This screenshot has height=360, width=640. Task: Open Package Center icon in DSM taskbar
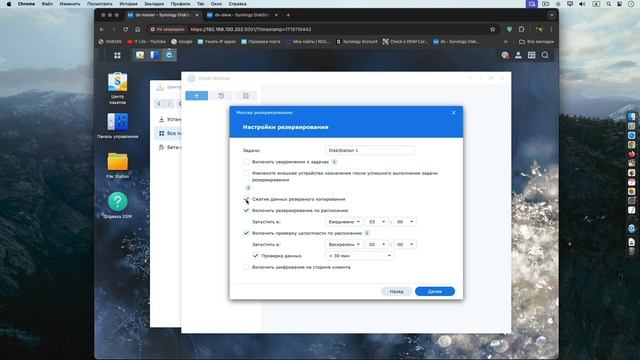click(x=140, y=55)
